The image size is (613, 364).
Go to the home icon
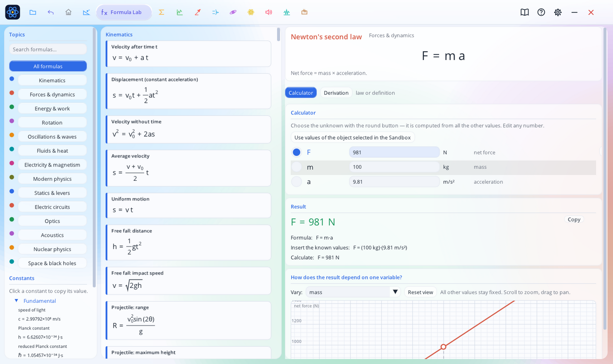(68, 12)
